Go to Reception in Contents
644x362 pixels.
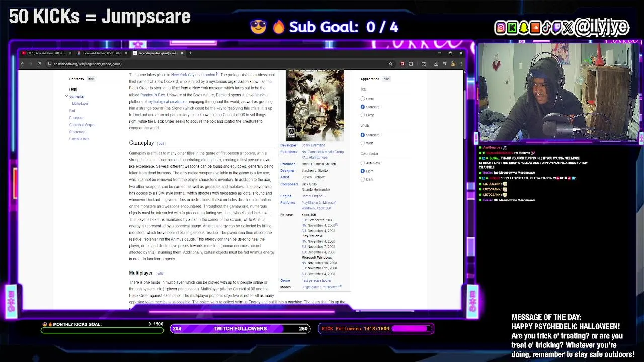click(76, 117)
